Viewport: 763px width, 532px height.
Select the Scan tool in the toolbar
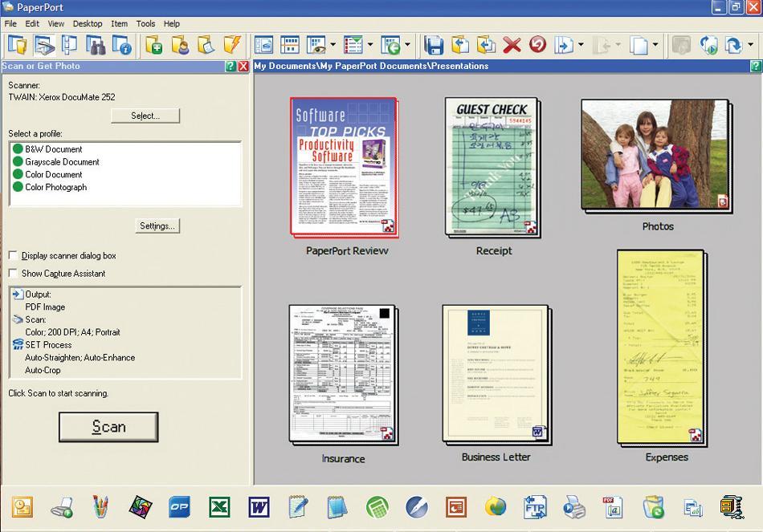click(44, 46)
